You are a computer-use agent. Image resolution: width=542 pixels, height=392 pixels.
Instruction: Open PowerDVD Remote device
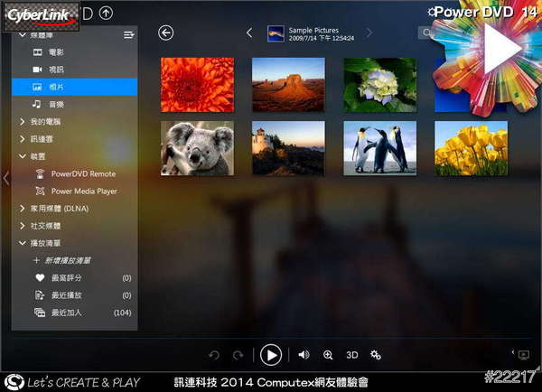[x=75, y=173]
